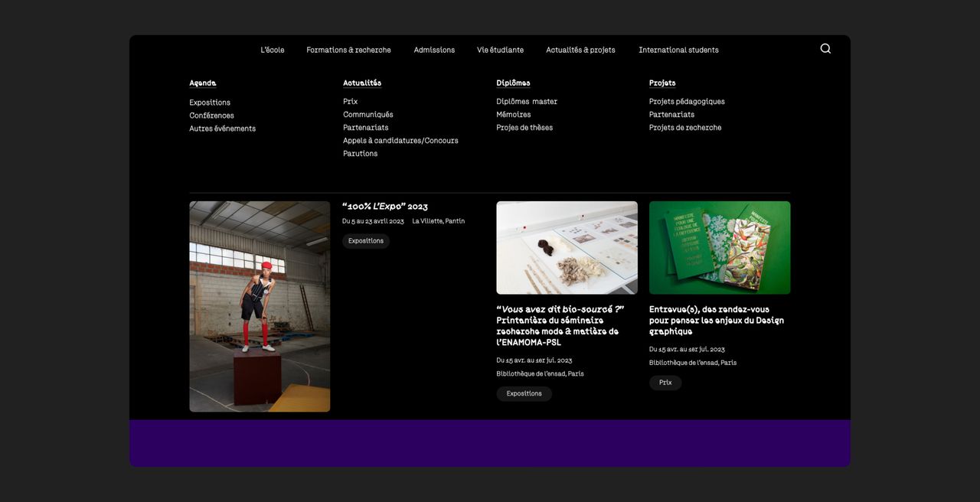
Task: Go to Projets pédagogiques
Action: (687, 102)
